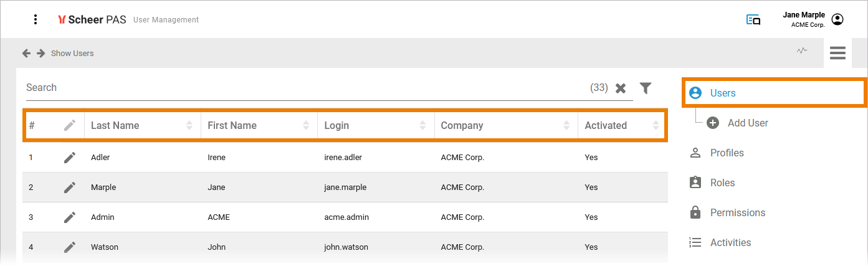
Task: Click into the Search field
Action: coord(305,88)
